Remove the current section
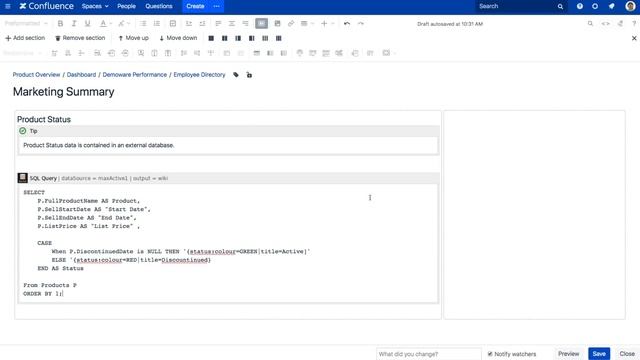 [x=80, y=38]
